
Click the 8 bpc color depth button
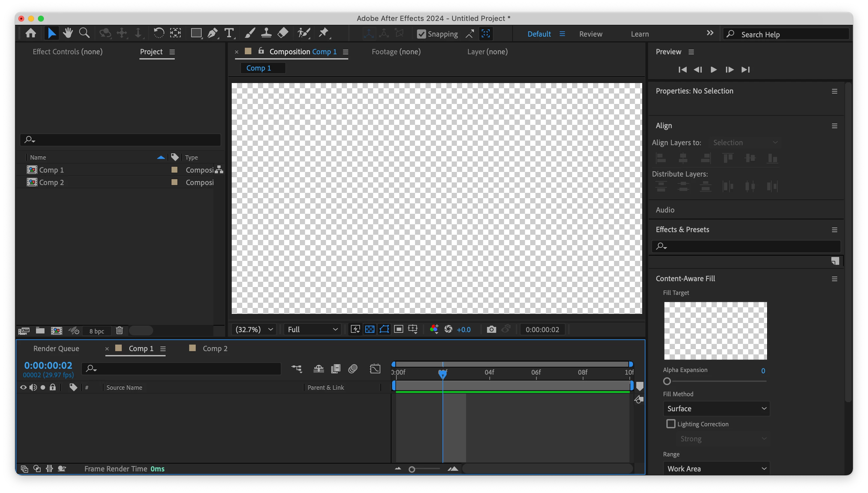click(x=97, y=331)
